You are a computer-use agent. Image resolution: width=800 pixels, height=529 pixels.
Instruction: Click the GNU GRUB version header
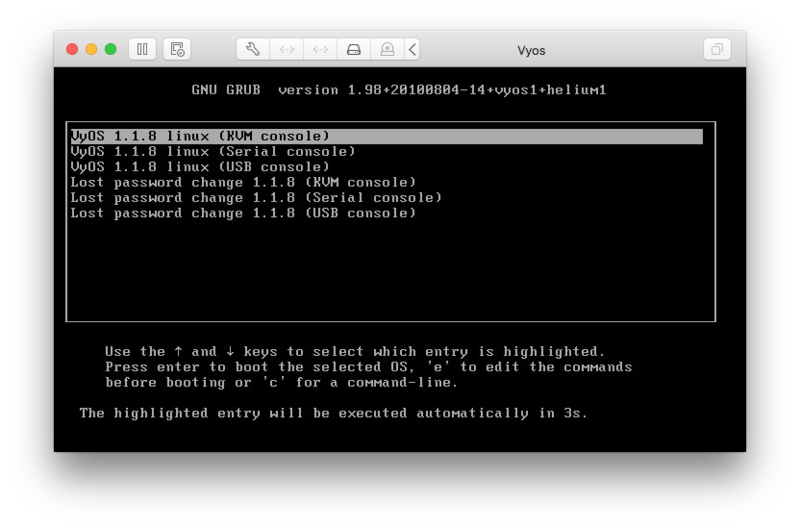pyautogui.click(x=399, y=90)
